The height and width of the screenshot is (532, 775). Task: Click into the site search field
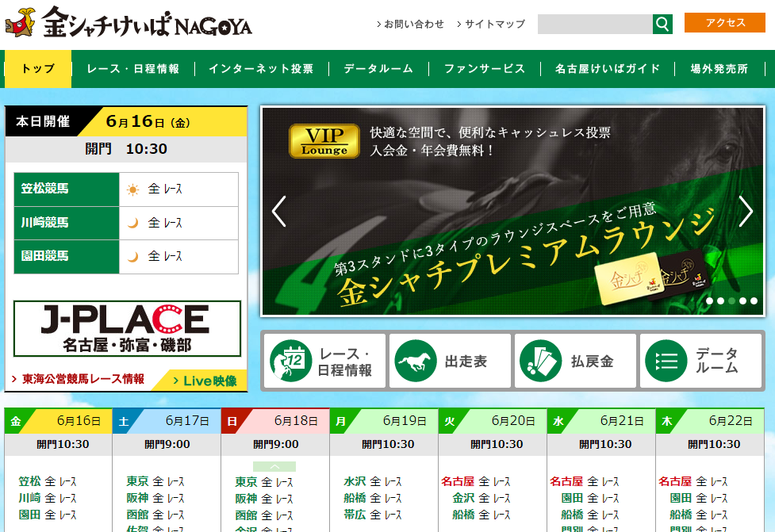click(x=595, y=24)
